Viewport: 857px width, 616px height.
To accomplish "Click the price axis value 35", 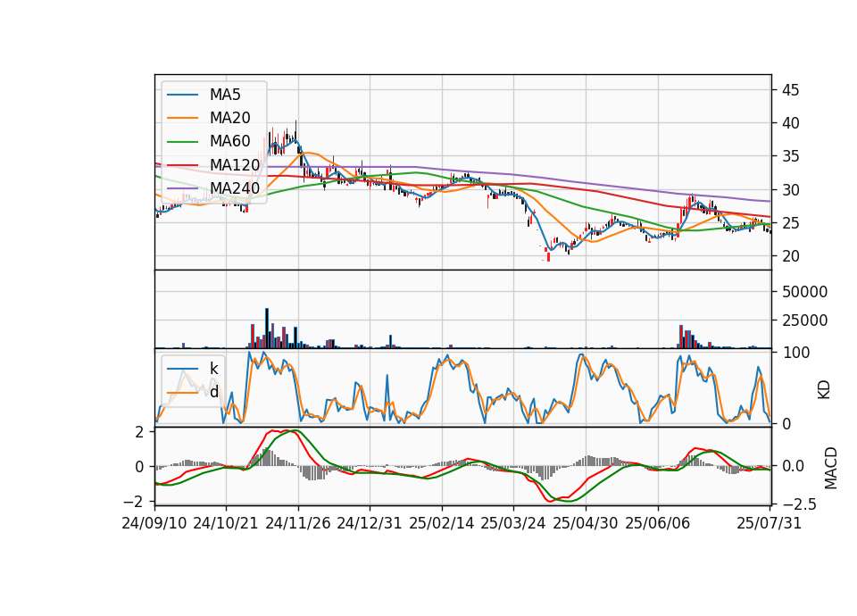I will pyautogui.click(x=790, y=157).
